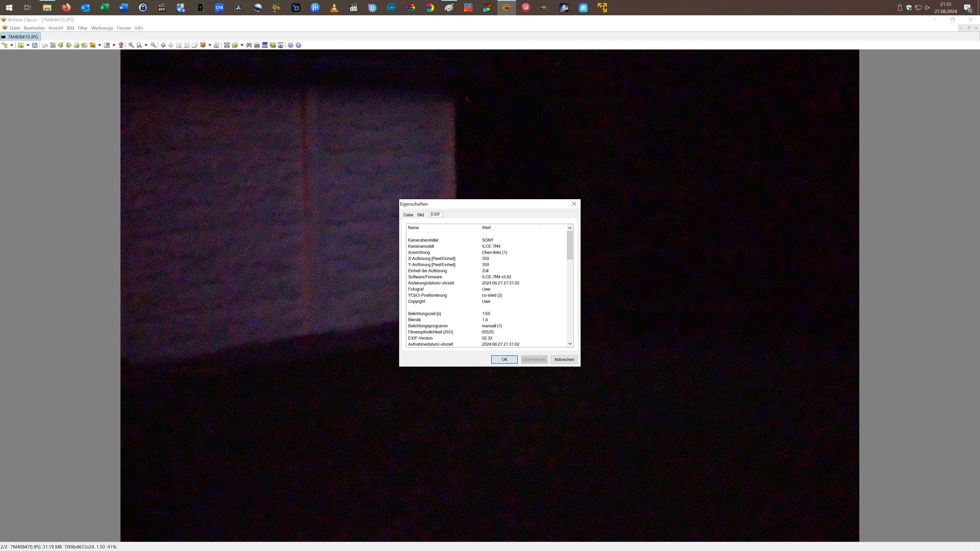Screen dimensions: 980x551
Task: Select the Crop tool icon
Action: pos(52,45)
